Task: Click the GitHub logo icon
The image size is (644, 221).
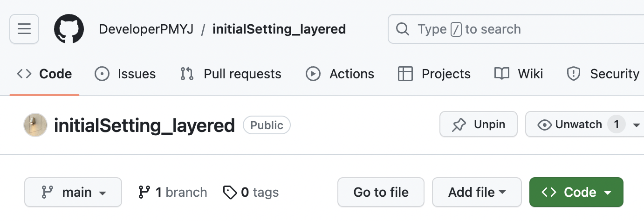Action: click(69, 29)
